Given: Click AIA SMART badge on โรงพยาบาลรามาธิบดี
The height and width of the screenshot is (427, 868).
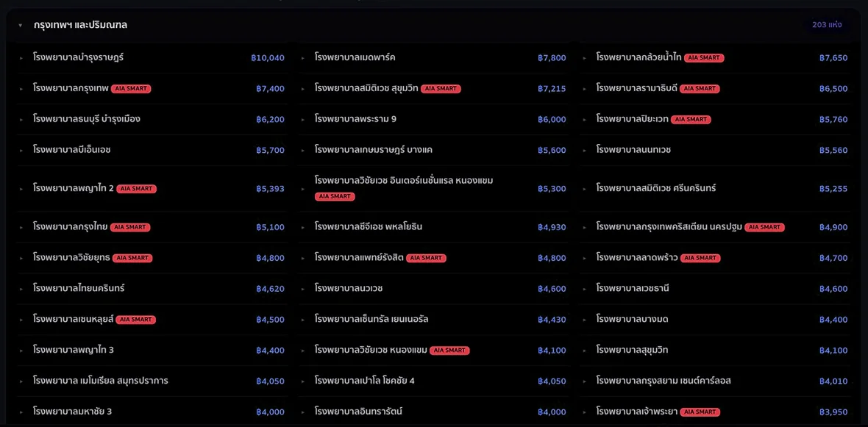Looking at the screenshot, I should click(700, 88).
